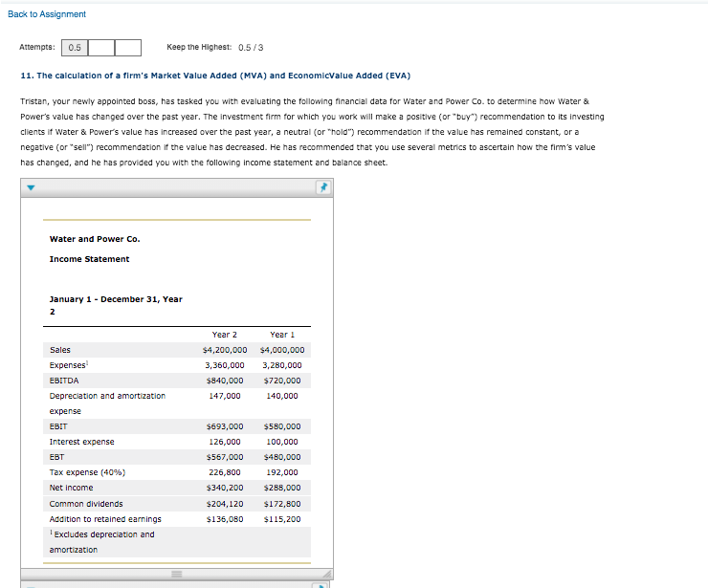
Task: Select Year 2 common dividends $204,120
Action: pyautogui.click(x=225, y=504)
